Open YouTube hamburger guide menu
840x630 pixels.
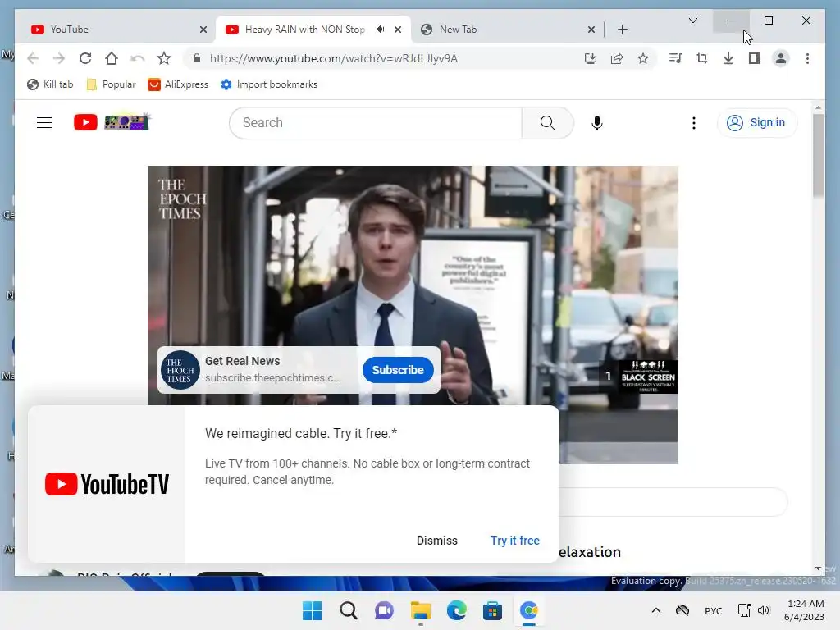(x=44, y=123)
